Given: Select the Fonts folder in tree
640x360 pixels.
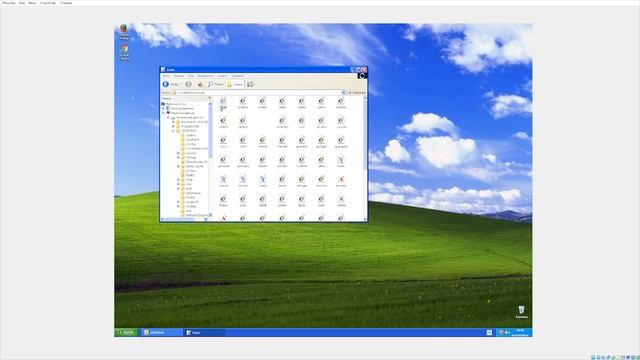Looking at the screenshot, I should pyautogui.click(x=191, y=175).
